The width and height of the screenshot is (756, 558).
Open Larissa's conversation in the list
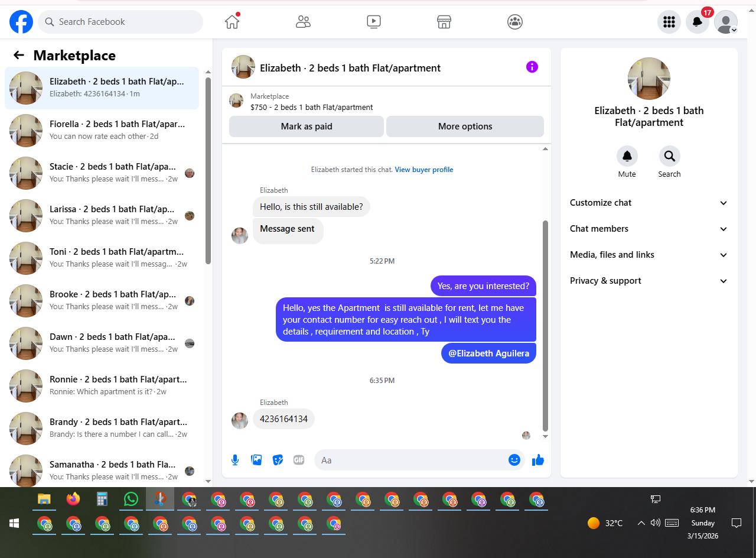[x=102, y=216]
